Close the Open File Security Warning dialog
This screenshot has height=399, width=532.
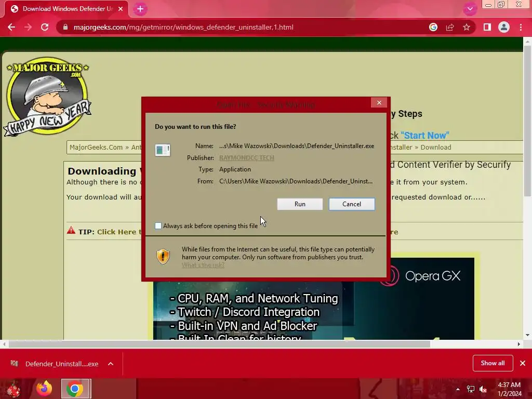point(379,102)
